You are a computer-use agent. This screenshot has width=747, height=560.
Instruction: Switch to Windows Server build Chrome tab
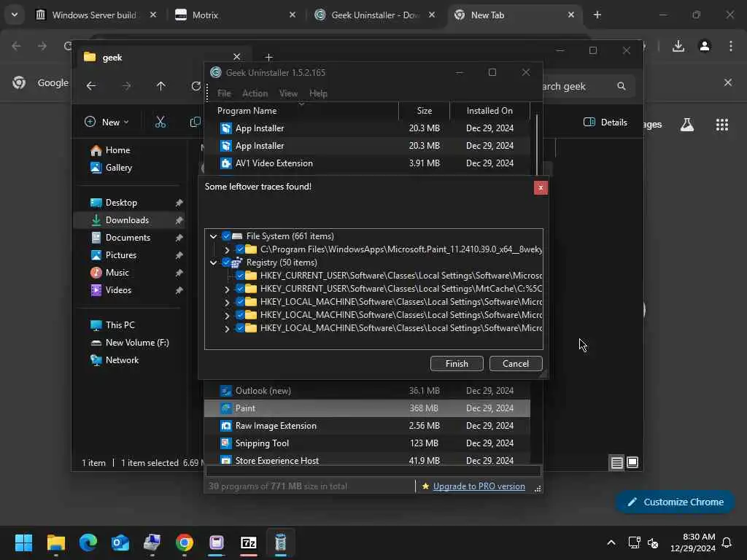96,15
